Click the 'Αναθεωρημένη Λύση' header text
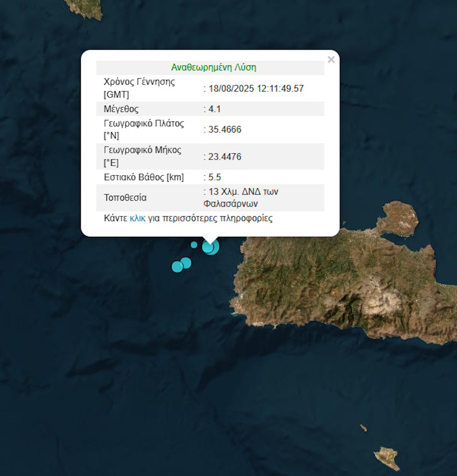This screenshot has height=476, width=457. pyautogui.click(x=214, y=67)
